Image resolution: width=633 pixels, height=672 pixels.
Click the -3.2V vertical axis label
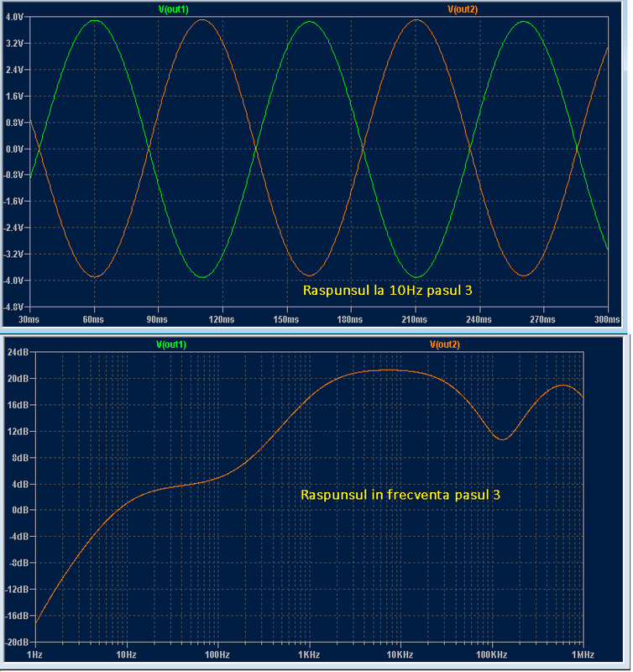[x=13, y=255]
